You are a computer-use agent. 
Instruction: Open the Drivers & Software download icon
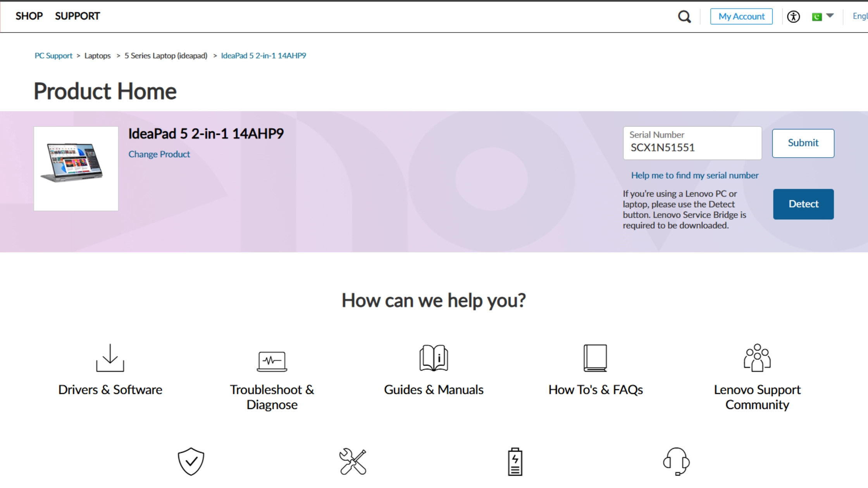click(x=110, y=358)
